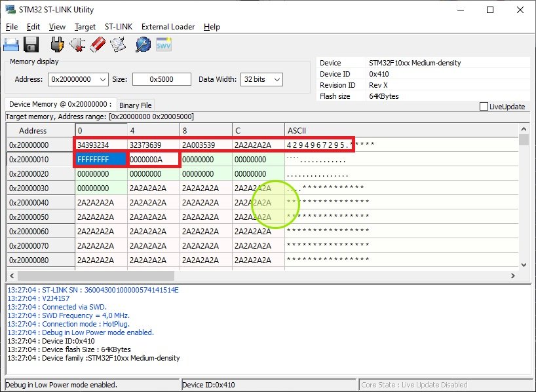Click the horizontal scrollbar thumb
536x392 pixels.
[x=96, y=276]
